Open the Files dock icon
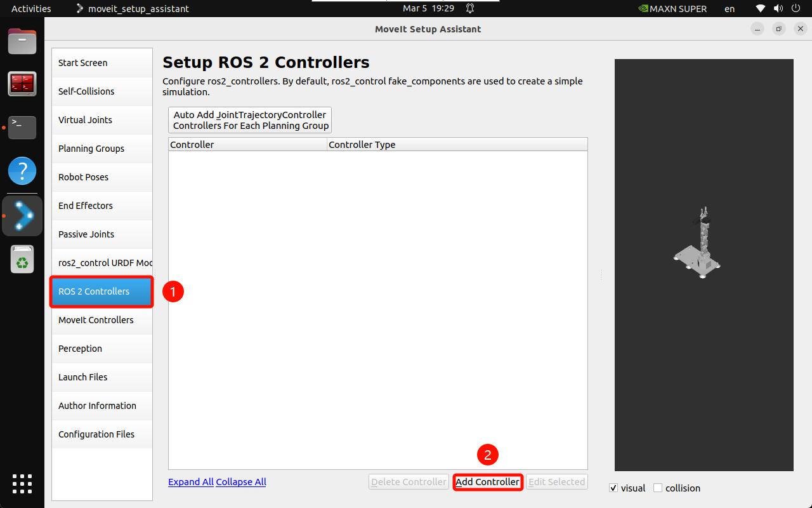Viewport: 812px width, 508px height. tap(22, 42)
